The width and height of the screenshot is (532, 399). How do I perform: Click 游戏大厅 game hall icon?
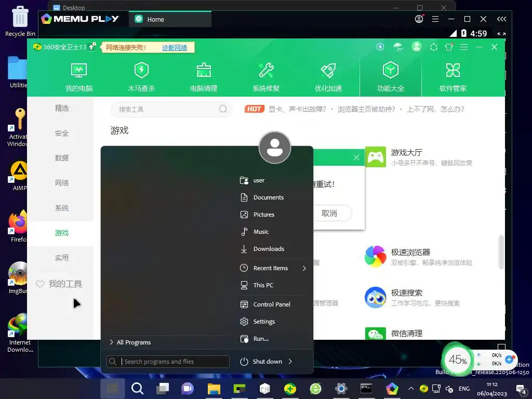(376, 157)
